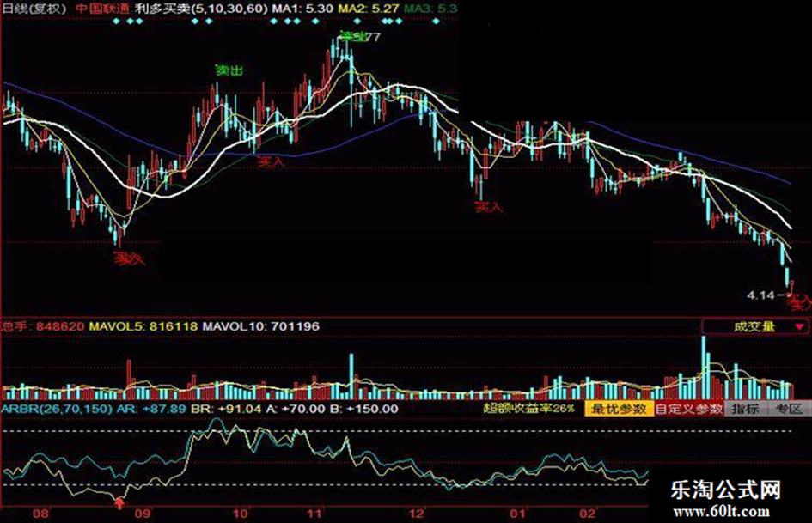Click the red 买入 signal at August low
812x523 pixels.
(129, 258)
